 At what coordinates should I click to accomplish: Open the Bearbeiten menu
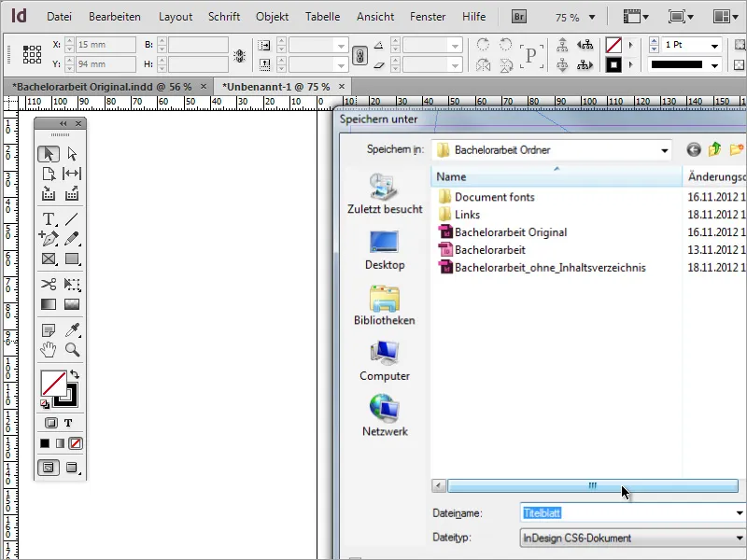115,17
